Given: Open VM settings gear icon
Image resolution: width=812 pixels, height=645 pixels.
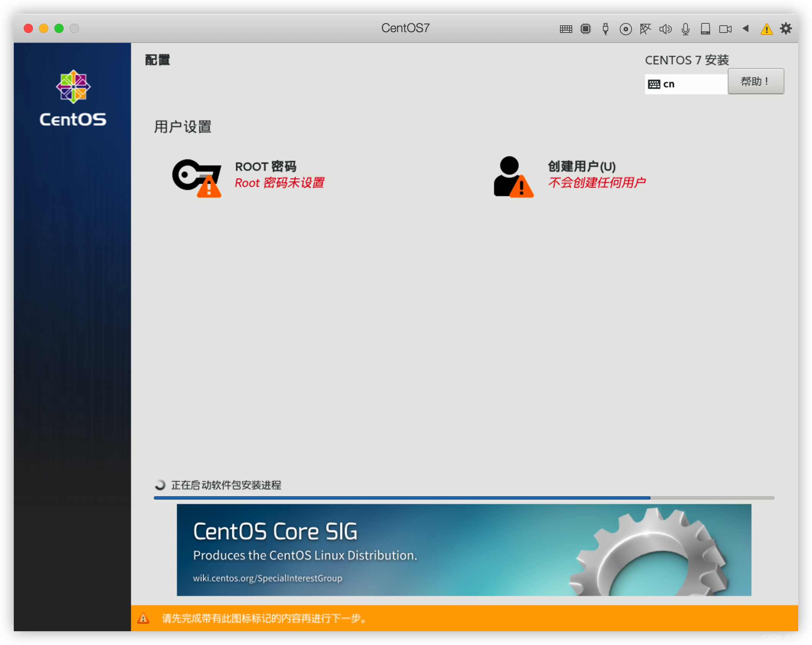Looking at the screenshot, I should click(x=786, y=28).
